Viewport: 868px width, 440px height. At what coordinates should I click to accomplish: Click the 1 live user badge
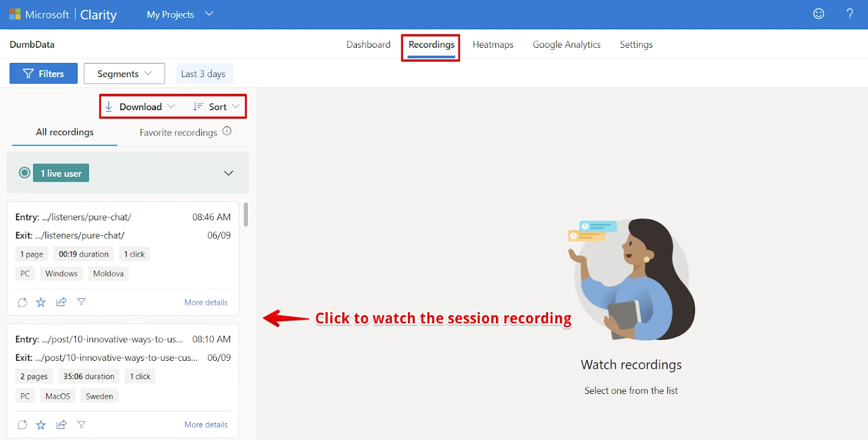(61, 173)
